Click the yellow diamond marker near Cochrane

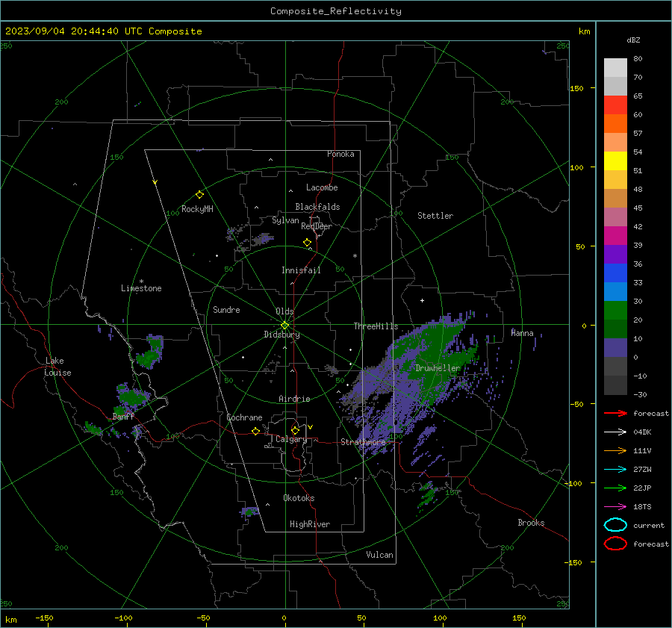click(x=255, y=431)
